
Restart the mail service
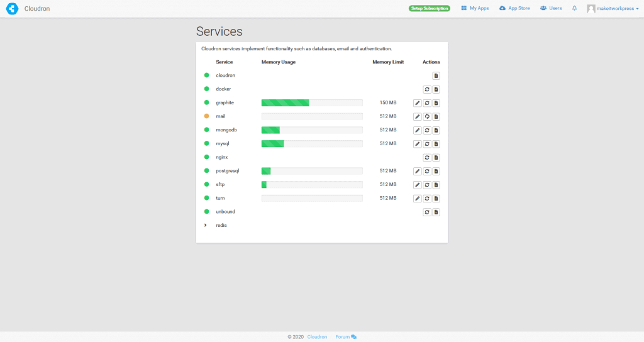pos(427,116)
